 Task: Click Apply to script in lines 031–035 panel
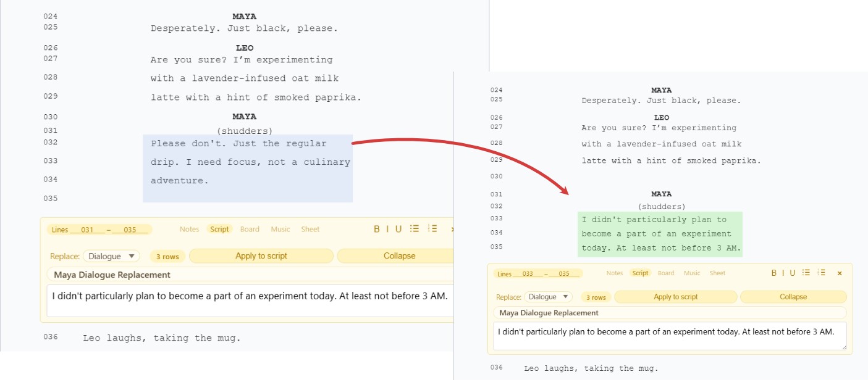261,256
